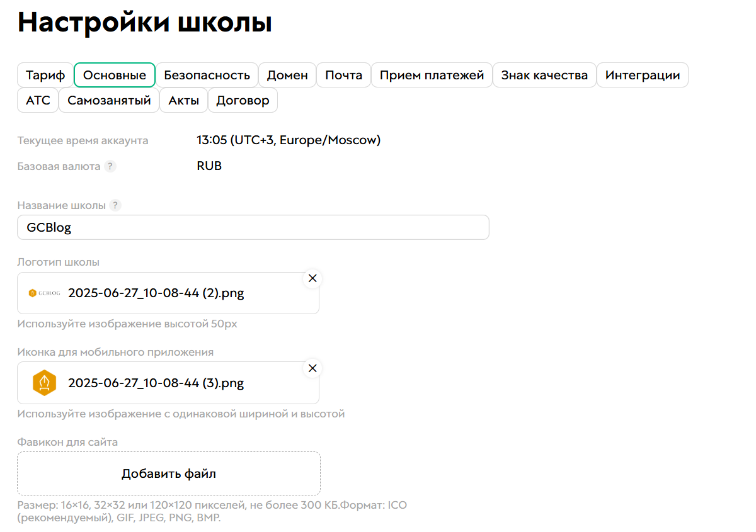Screen dimensions: 756x532
Task: Go to the Домен tab
Action: click(x=287, y=75)
